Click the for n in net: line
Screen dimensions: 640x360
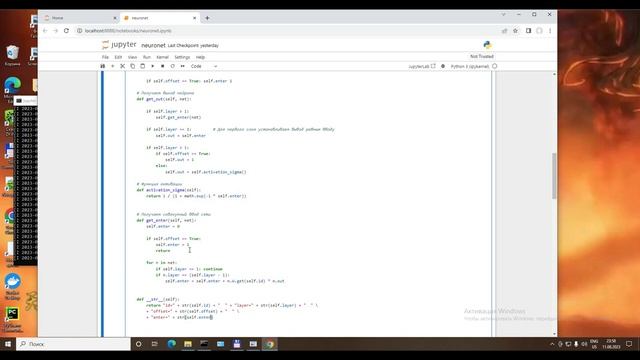(x=162, y=262)
